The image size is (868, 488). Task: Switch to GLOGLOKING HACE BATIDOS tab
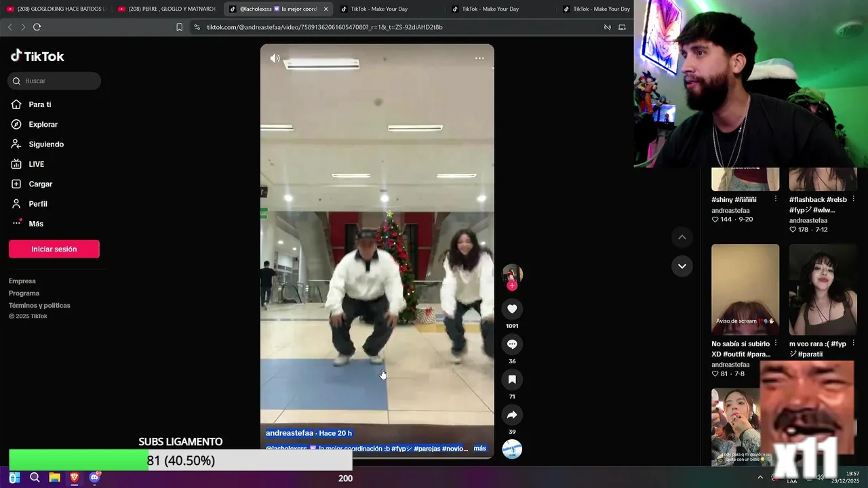(56, 9)
